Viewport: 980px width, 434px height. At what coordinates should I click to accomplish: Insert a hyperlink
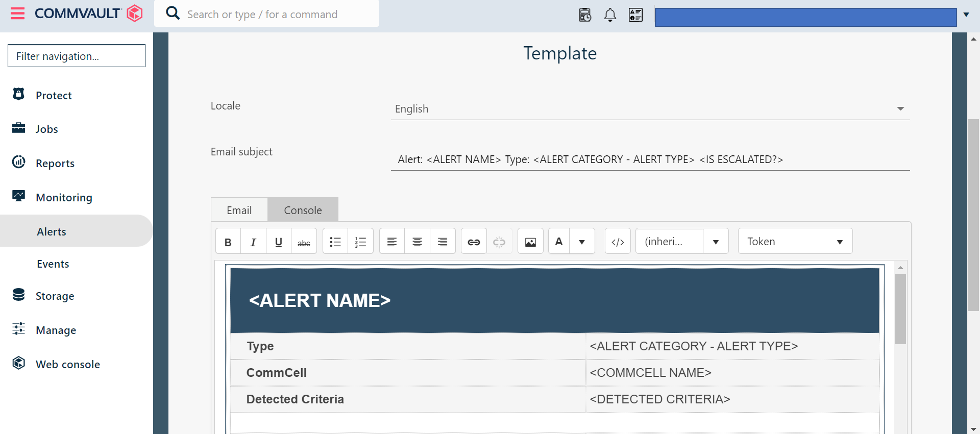(x=474, y=242)
